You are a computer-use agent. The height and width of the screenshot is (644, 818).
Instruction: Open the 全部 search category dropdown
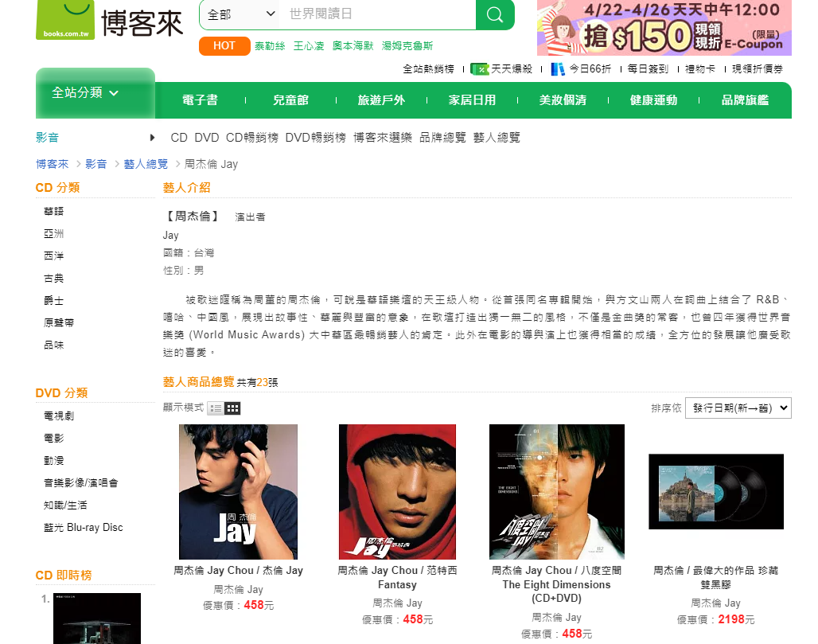pyautogui.click(x=240, y=14)
